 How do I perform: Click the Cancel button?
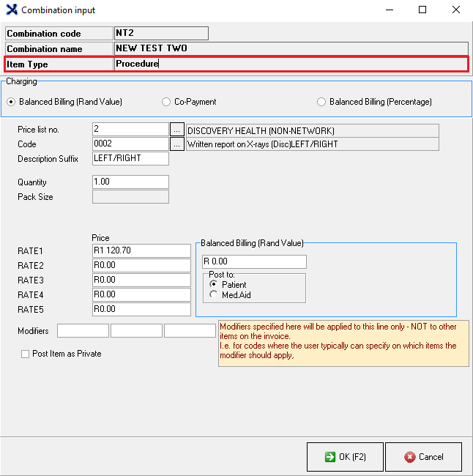coord(423,457)
